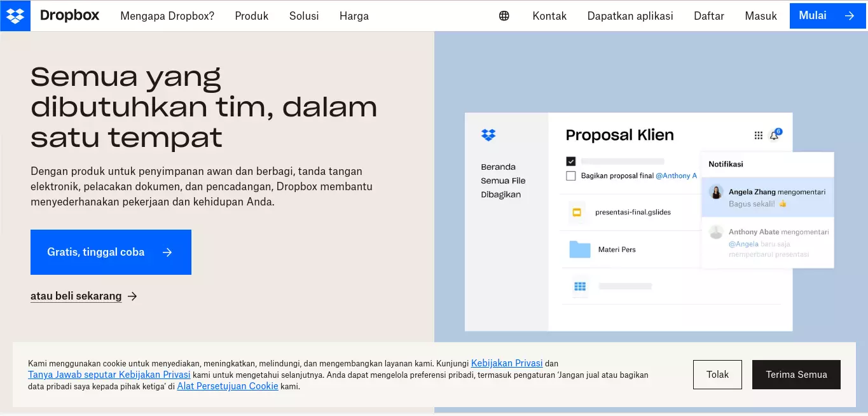Screen dimensions: 868x416
Task: Reject cookies with Tolak button
Action: coord(717,375)
